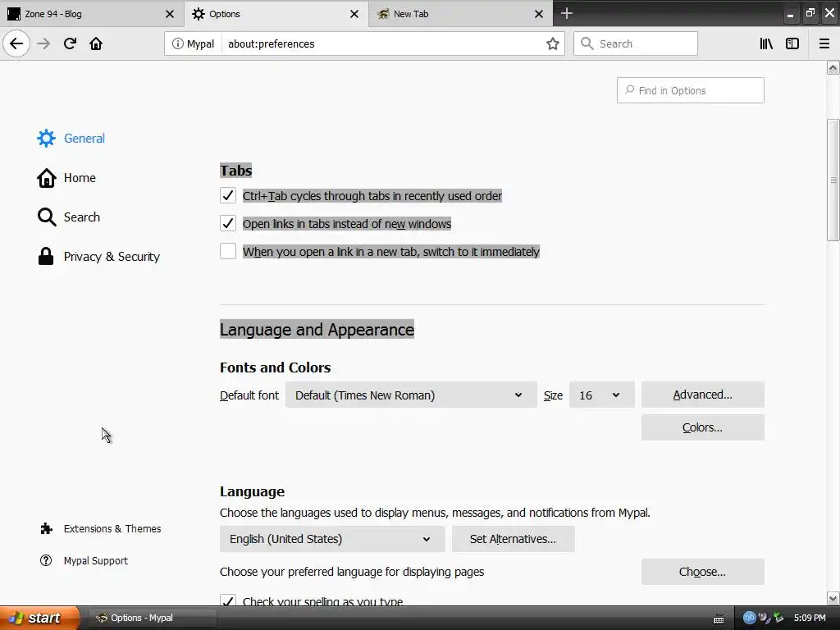Enable switch to new tab immediately checkbox
The image size is (840, 630).
click(x=228, y=251)
